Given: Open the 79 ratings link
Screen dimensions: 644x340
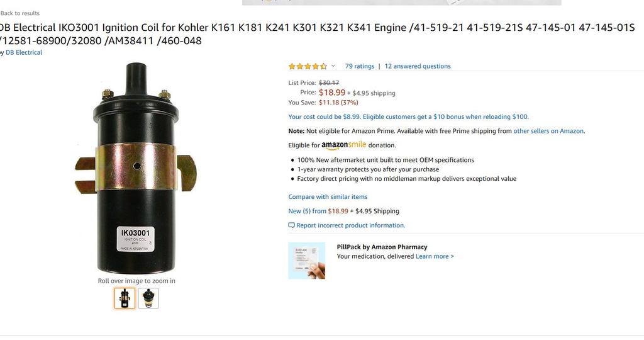Looking at the screenshot, I should click(359, 66).
